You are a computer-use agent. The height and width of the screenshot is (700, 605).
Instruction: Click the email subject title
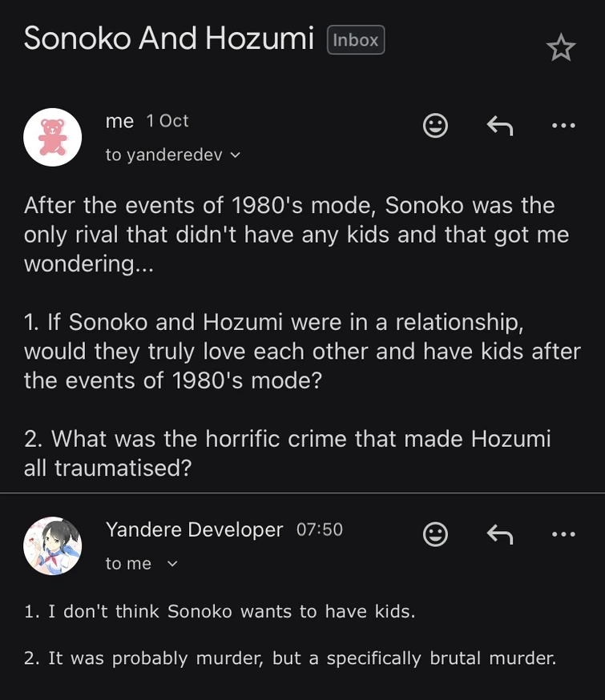(x=168, y=38)
